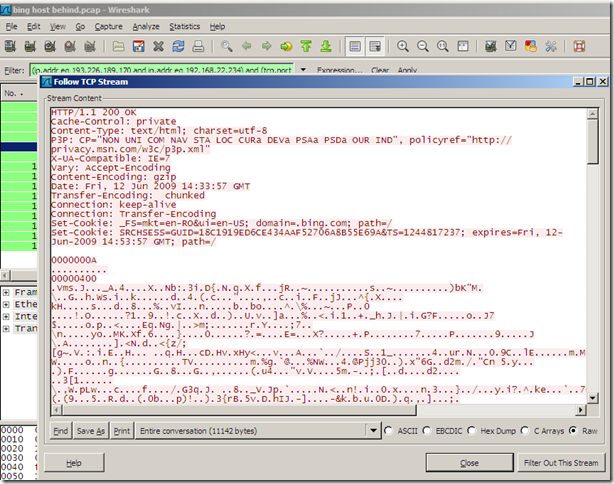Click stream content vertical scrollbar thumb

pyautogui.click(x=592, y=142)
